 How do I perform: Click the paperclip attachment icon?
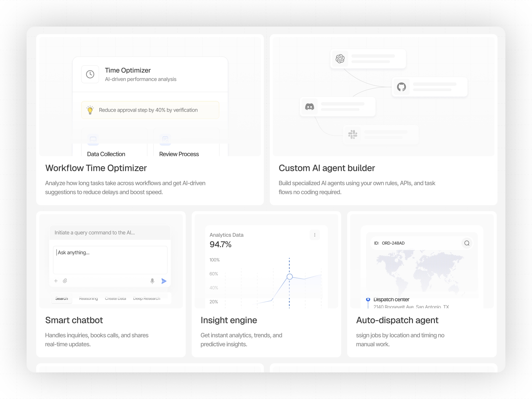coord(65,281)
